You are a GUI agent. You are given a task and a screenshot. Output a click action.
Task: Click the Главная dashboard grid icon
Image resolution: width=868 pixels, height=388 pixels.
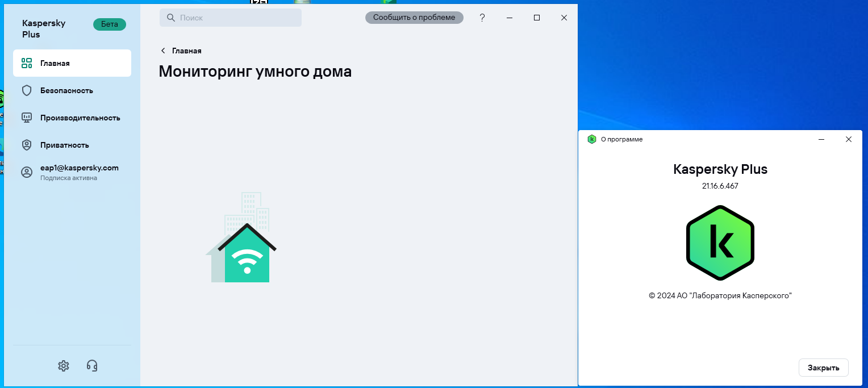click(27, 63)
